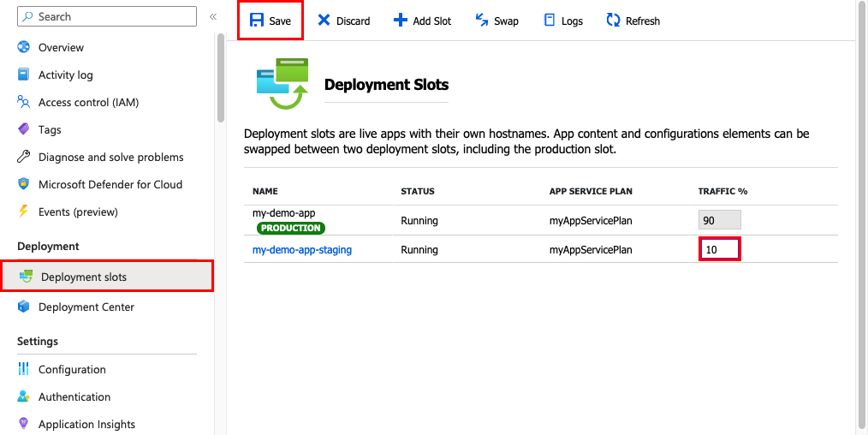Click the Swap arrows icon
This screenshot has width=868, height=435.
482,21
